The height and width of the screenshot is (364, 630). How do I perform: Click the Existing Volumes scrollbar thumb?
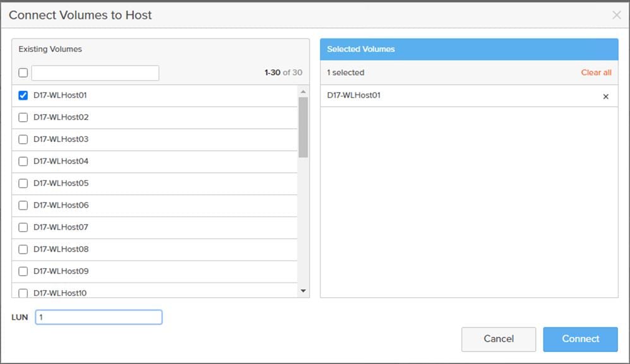tap(303, 126)
